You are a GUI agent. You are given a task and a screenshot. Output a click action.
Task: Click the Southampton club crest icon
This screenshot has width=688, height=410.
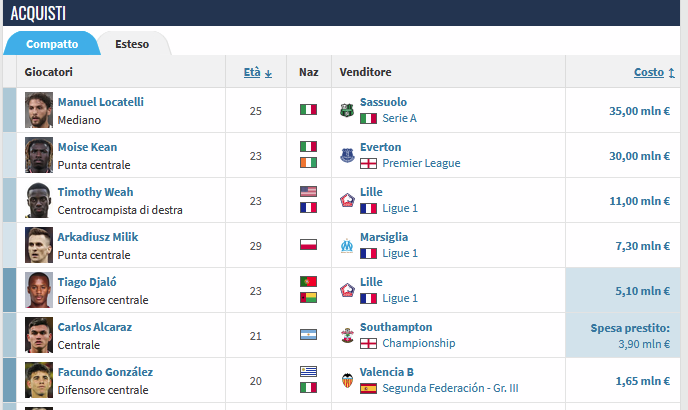click(347, 335)
